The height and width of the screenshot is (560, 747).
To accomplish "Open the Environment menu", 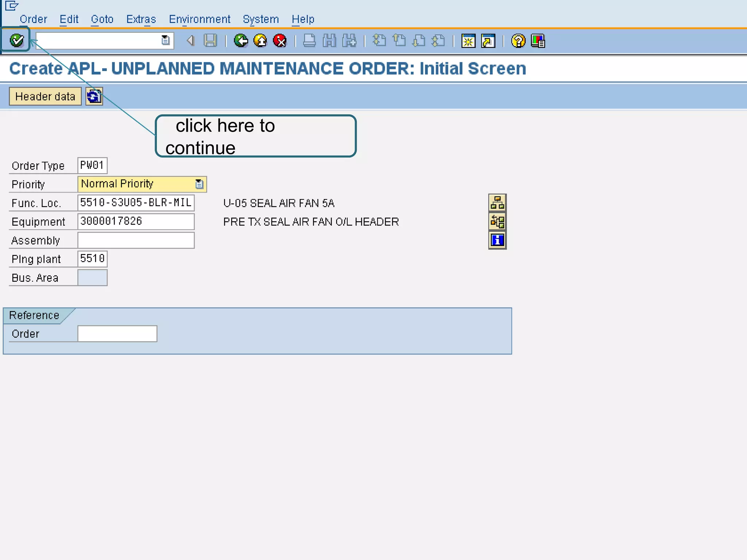I will (200, 19).
